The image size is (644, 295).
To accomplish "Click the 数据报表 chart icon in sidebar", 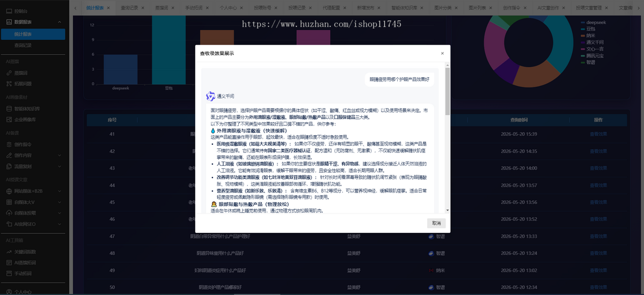I will pos(9,22).
